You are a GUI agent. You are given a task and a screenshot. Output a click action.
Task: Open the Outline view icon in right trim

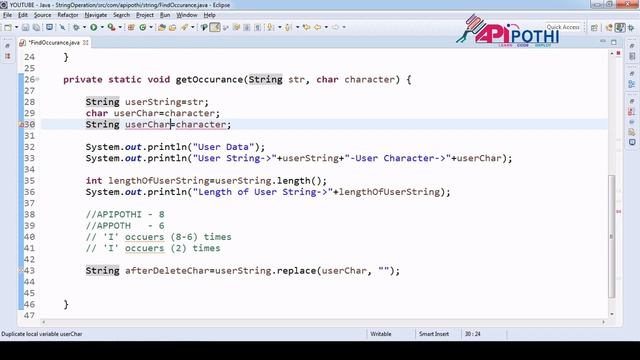(x=632, y=84)
